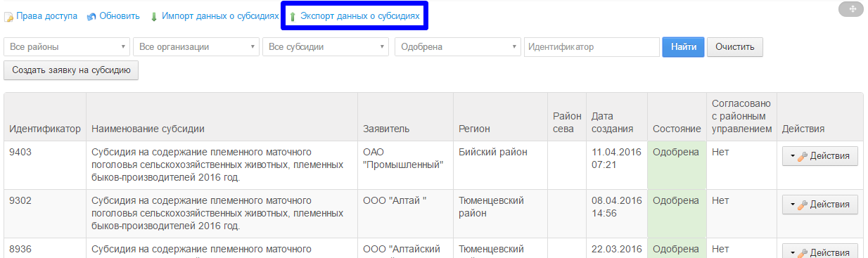868x258 pixels.
Task: Click the access rights icon beside Права доступа
Action: [x=8, y=16]
